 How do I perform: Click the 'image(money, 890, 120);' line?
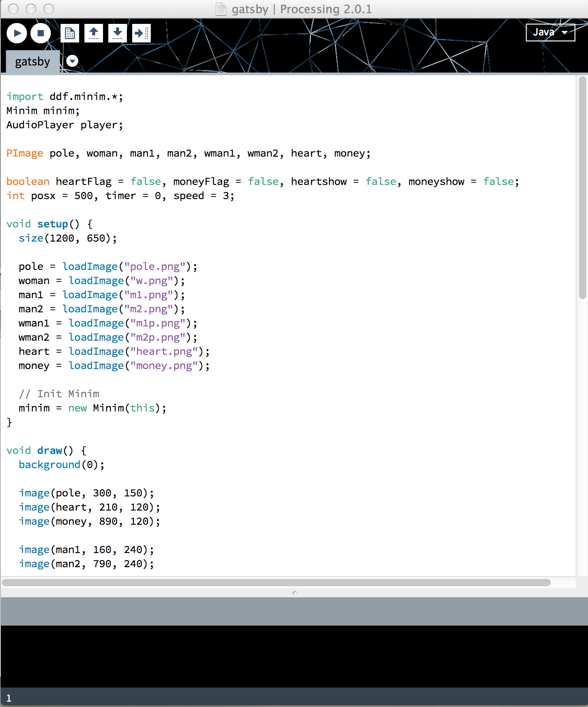coord(90,521)
